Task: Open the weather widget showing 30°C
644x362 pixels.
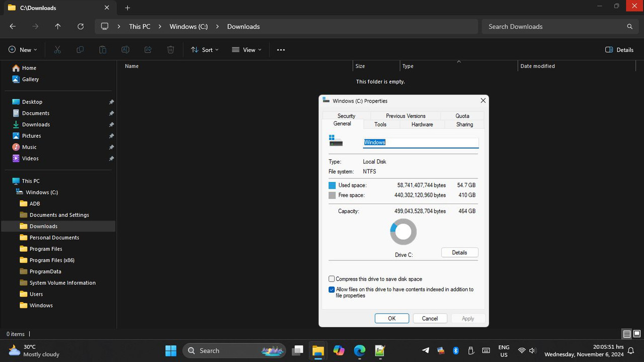Action: coord(34,350)
